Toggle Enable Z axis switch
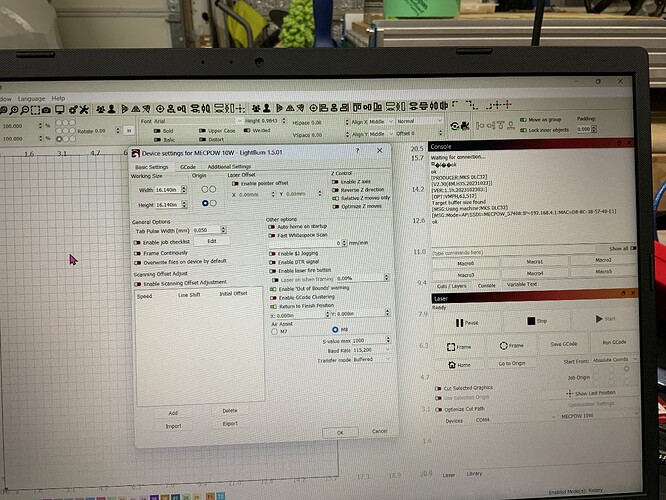 pyautogui.click(x=335, y=182)
